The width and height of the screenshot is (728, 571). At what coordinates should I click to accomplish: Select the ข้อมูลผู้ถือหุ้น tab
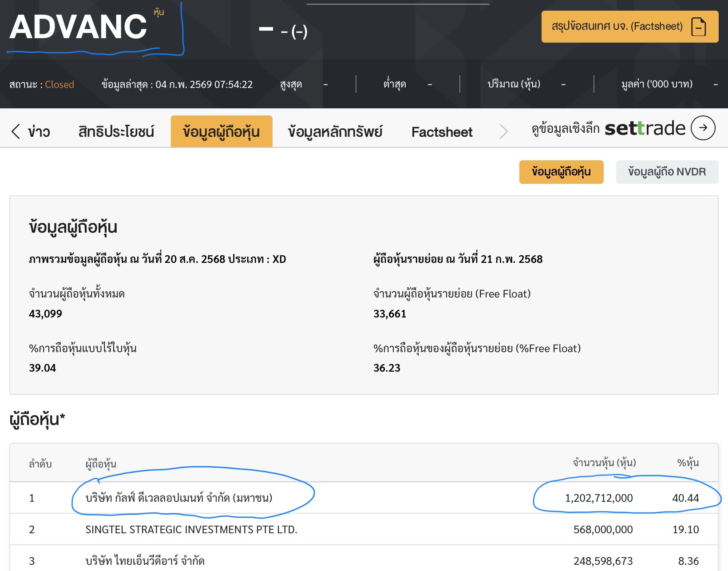[221, 132]
